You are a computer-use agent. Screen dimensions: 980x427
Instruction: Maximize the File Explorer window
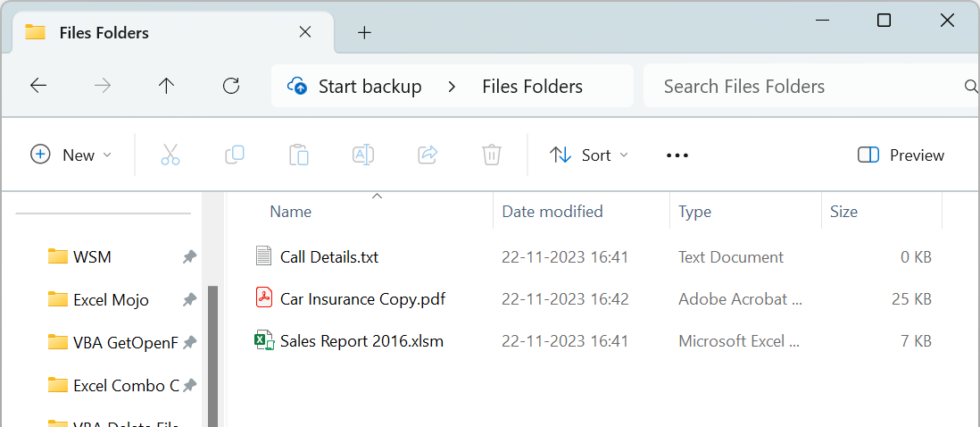pos(884,21)
